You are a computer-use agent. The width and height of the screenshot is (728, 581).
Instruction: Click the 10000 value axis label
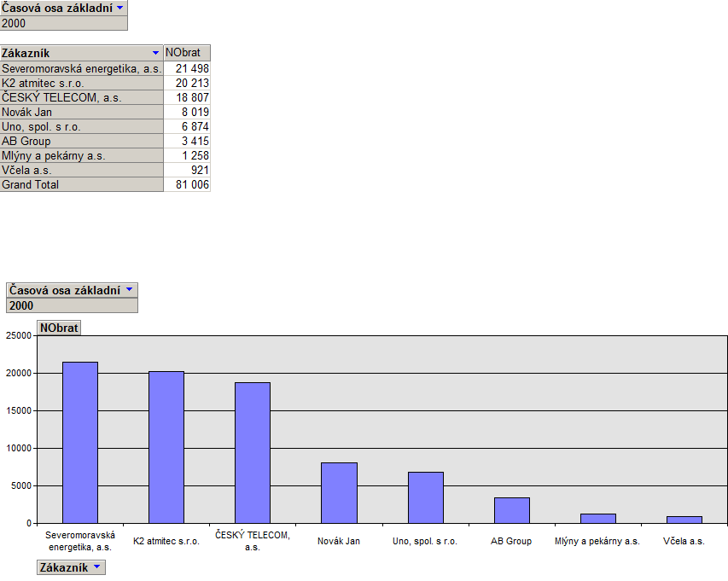(x=19, y=448)
